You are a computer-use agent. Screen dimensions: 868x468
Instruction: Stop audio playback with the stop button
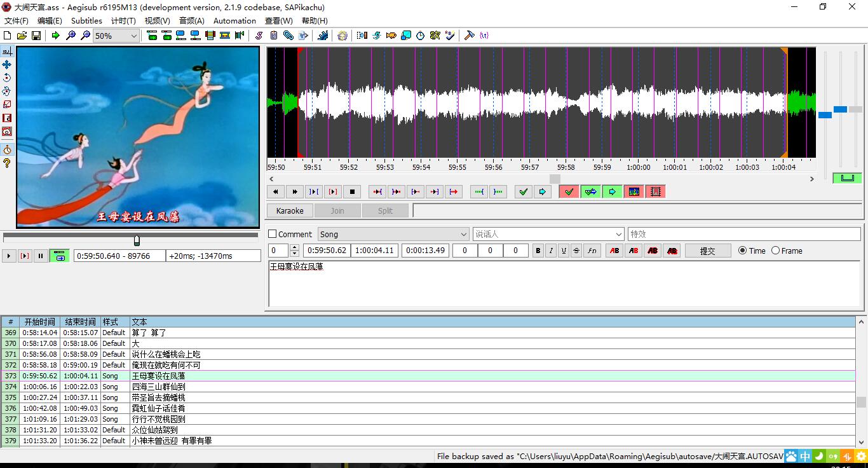352,191
